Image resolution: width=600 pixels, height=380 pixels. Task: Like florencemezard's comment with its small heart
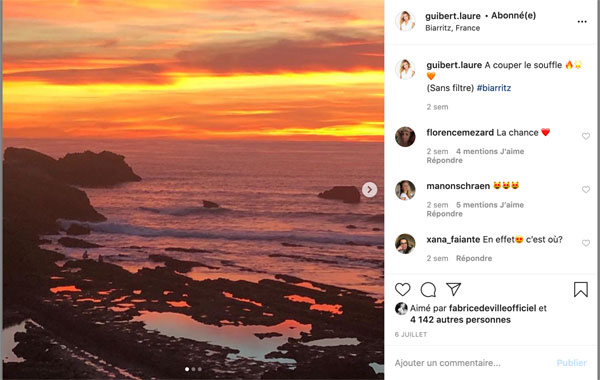586,136
